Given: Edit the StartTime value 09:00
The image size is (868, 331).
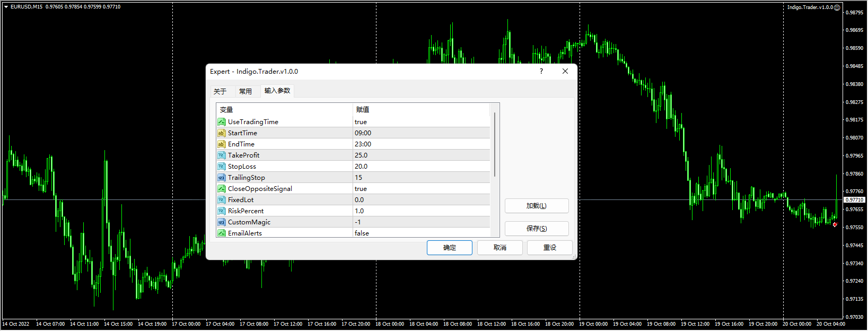Looking at the screenshot, I should pos(422,133).
